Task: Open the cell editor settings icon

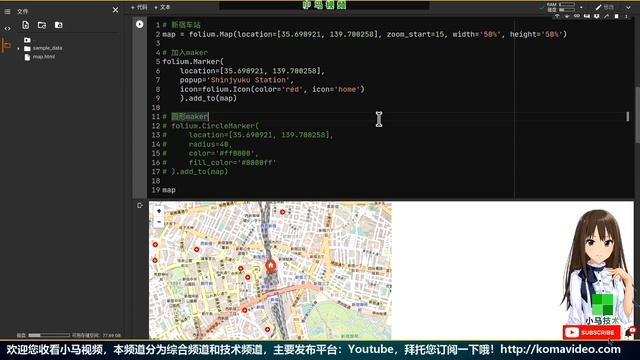Action: click(597, 16)
